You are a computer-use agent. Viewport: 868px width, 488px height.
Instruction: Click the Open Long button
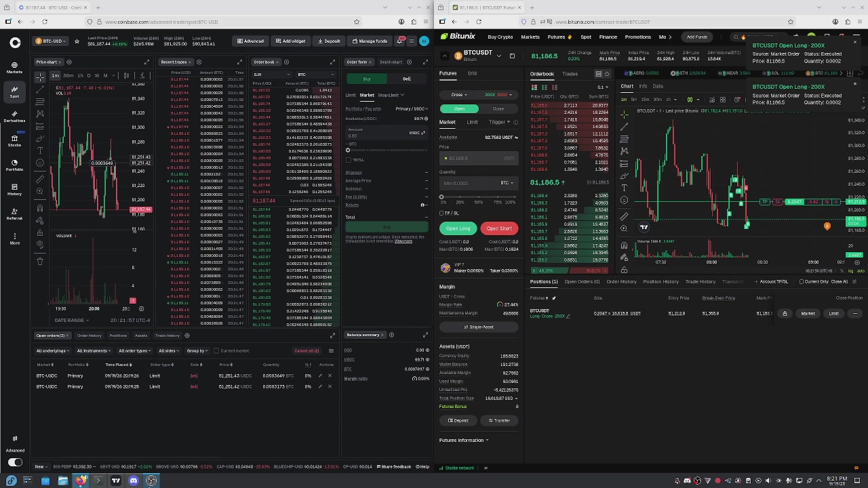458,228
